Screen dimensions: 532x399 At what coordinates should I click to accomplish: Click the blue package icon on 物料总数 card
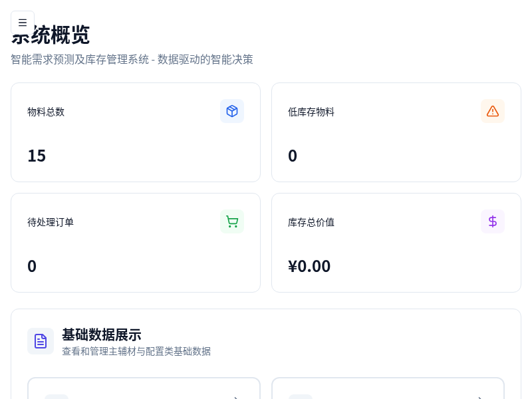[232, 111]
